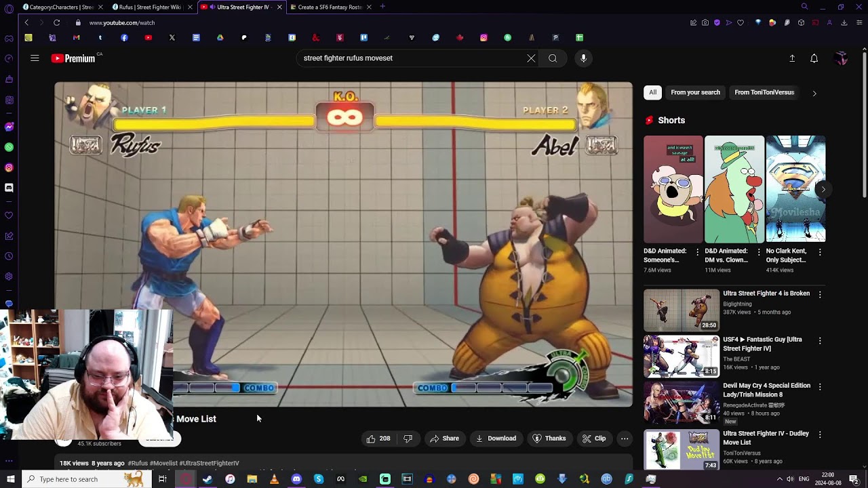Go to YouTube Premium home logo
Image resolution: width=868 pixels, height=488 pixels.
(73, 58)
